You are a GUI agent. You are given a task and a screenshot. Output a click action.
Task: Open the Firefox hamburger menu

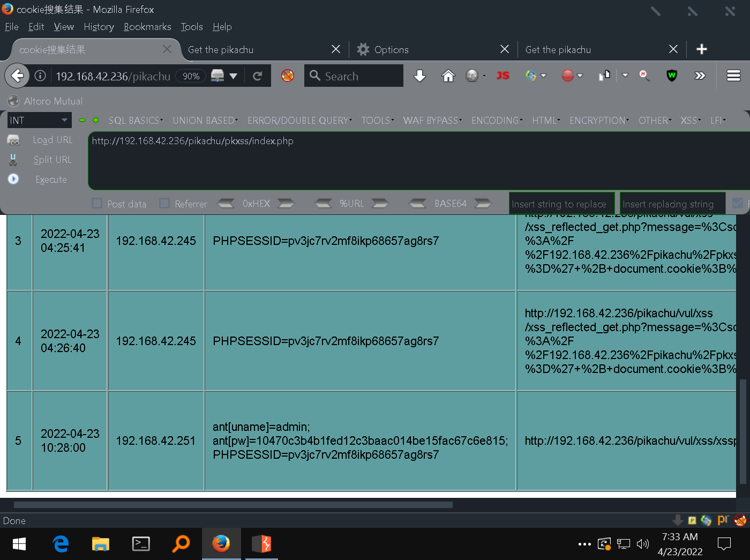tap(733, 76)
